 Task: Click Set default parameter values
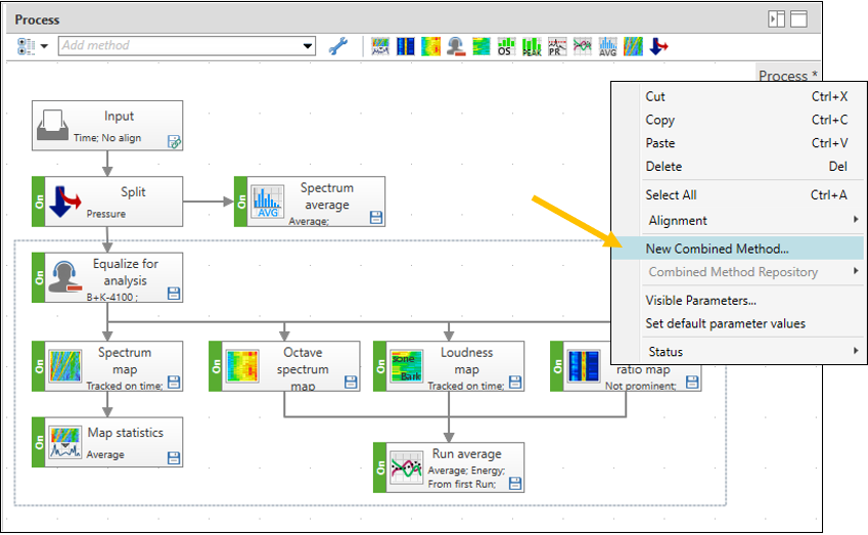(x=725, y=323)
